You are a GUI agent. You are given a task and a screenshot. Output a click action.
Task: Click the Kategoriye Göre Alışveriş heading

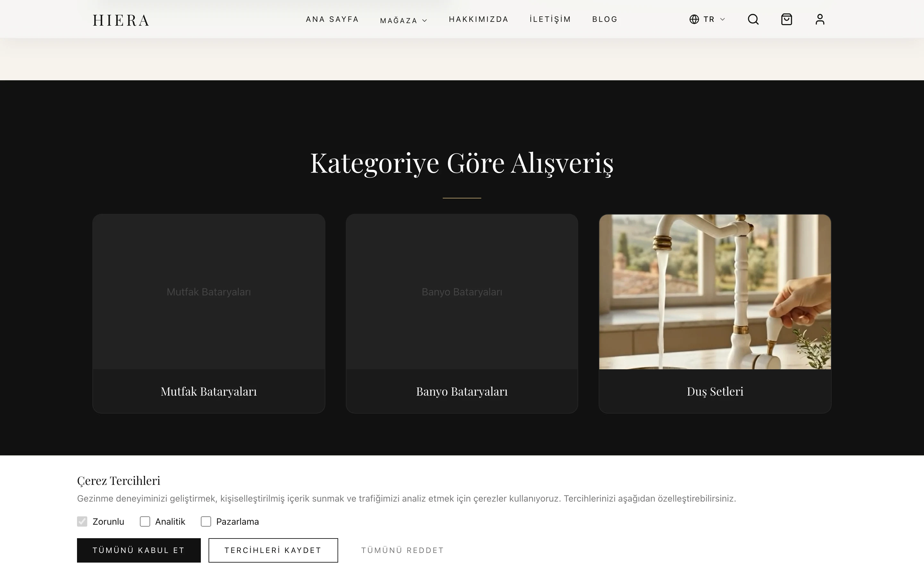462,163
